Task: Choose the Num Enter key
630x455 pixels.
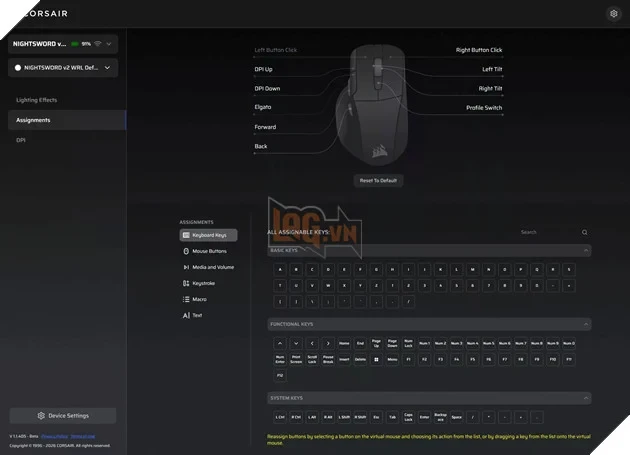Action: [x=280, y=360]
